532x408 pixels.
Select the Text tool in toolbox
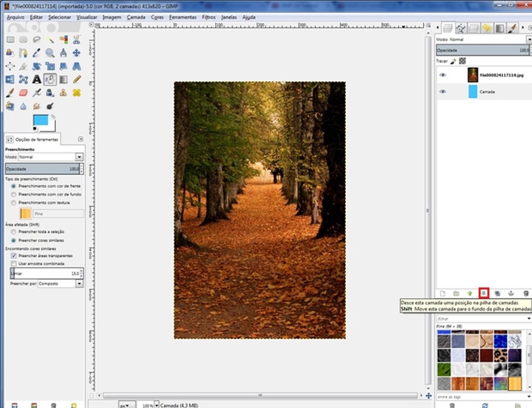tap(36, 79)
